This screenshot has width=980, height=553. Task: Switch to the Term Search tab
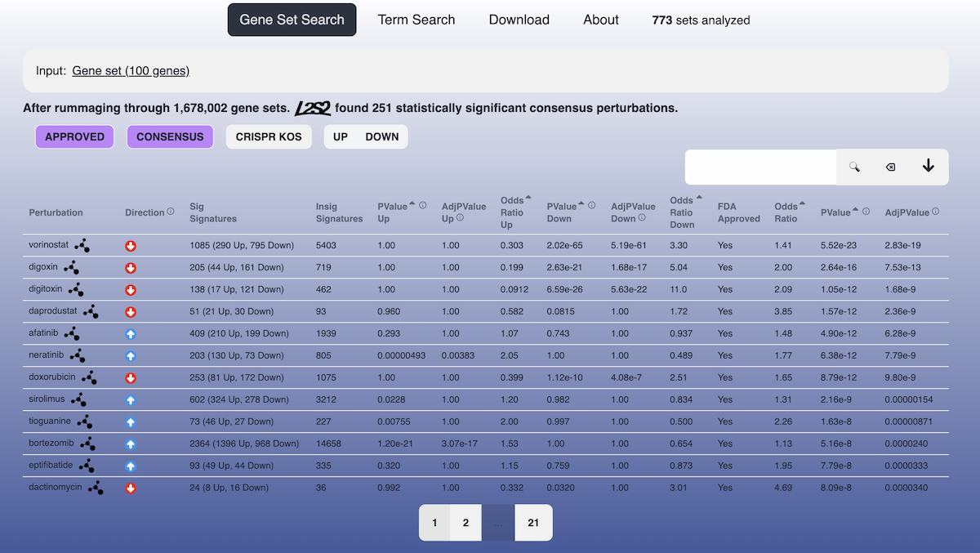tap(416, 20)
